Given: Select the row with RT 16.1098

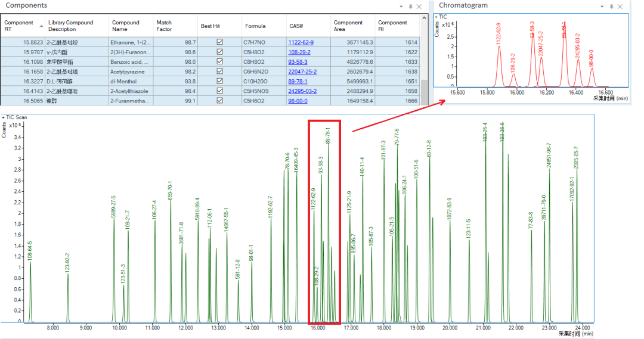Looking at the screenshot, I should point(210,62).
